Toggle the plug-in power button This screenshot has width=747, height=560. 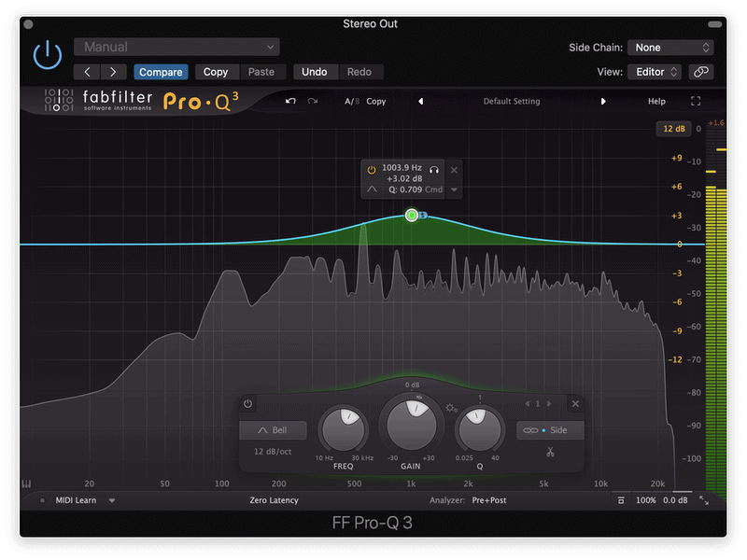pos(48,55)
